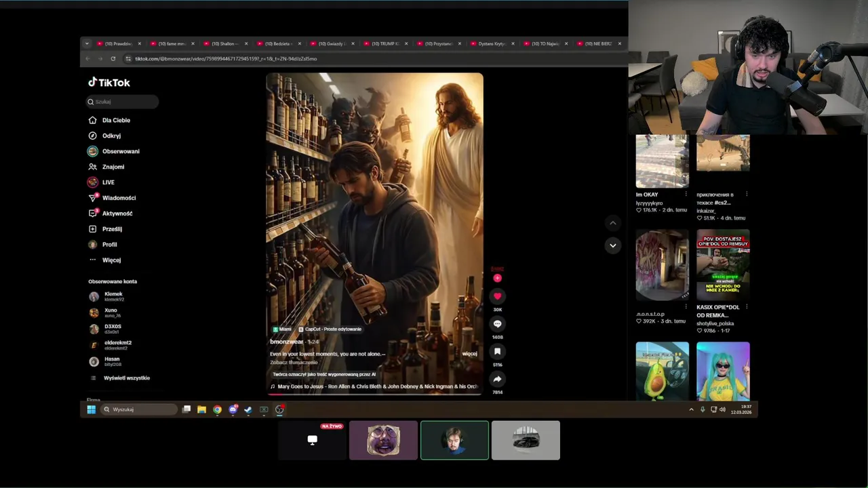Switch to the Gwiazdy browser tab
868x488 pixels.
coord(332,43)
